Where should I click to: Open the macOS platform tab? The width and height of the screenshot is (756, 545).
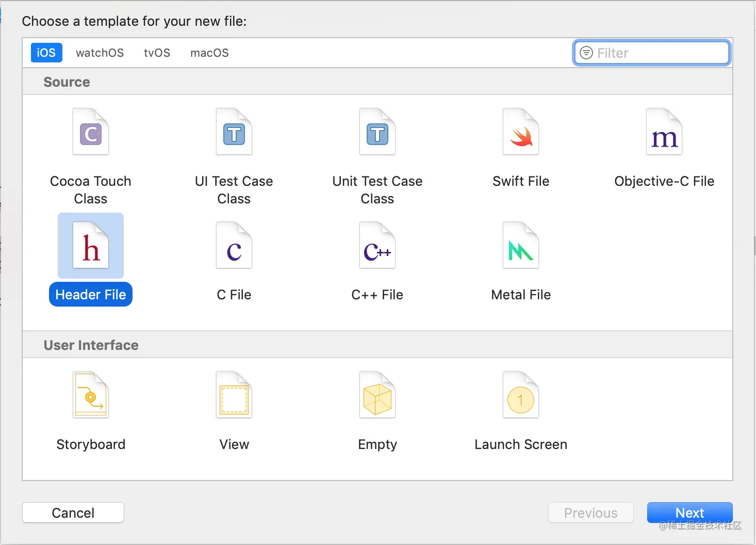coord(209,53)
